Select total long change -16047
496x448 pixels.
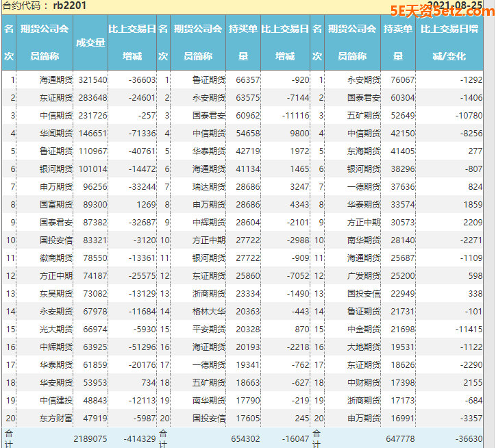295,439
